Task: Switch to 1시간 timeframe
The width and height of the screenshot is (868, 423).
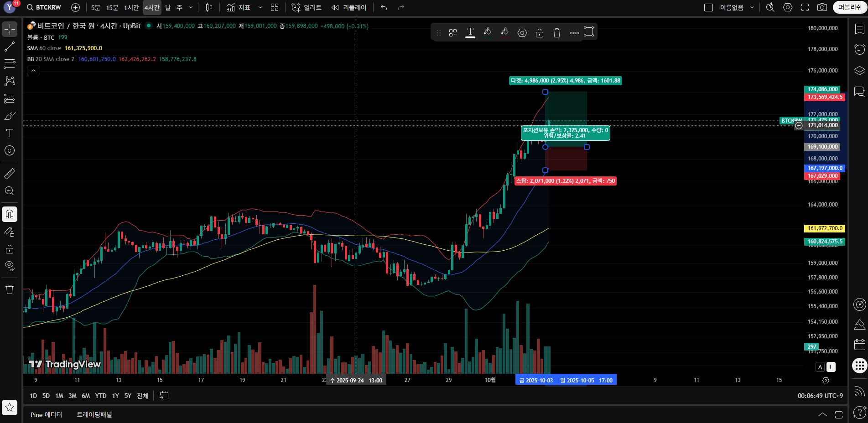Action: click(x=131, y=7)
